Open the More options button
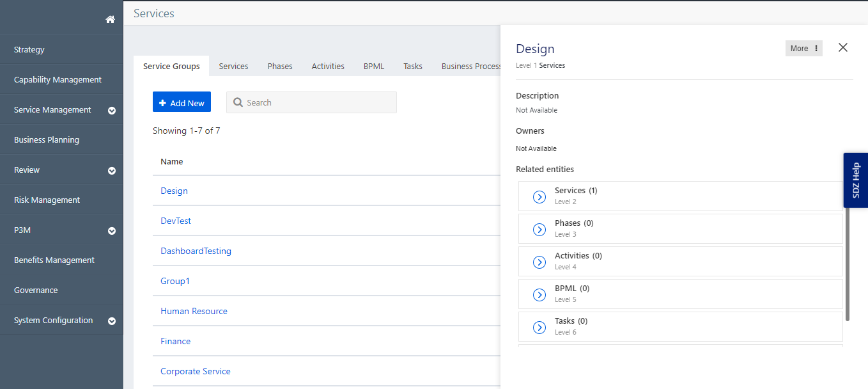 (803, 49)
